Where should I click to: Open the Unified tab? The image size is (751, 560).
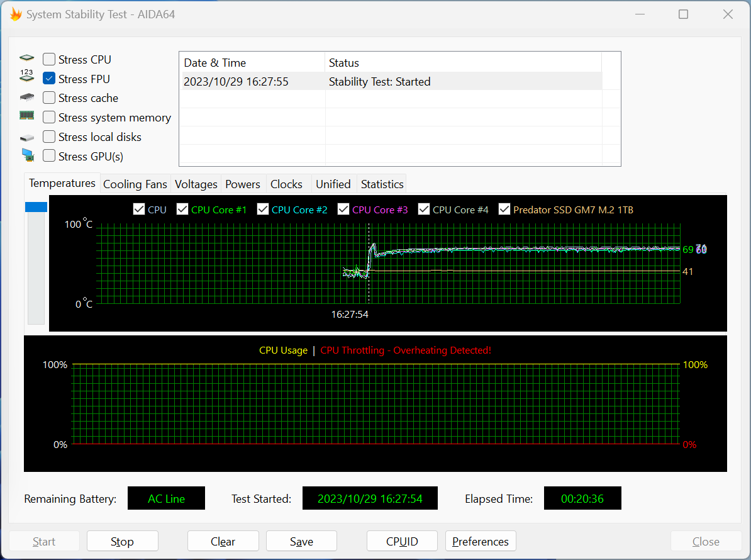click(333, 184)
